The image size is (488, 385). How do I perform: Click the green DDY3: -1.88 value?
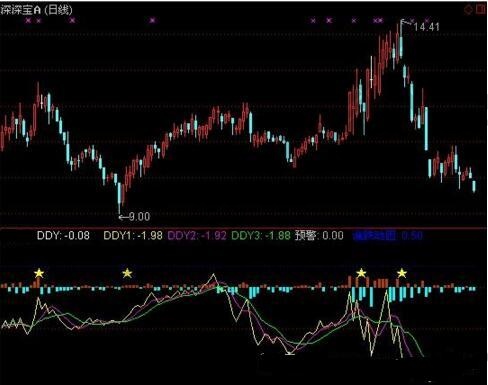[261, 235]
